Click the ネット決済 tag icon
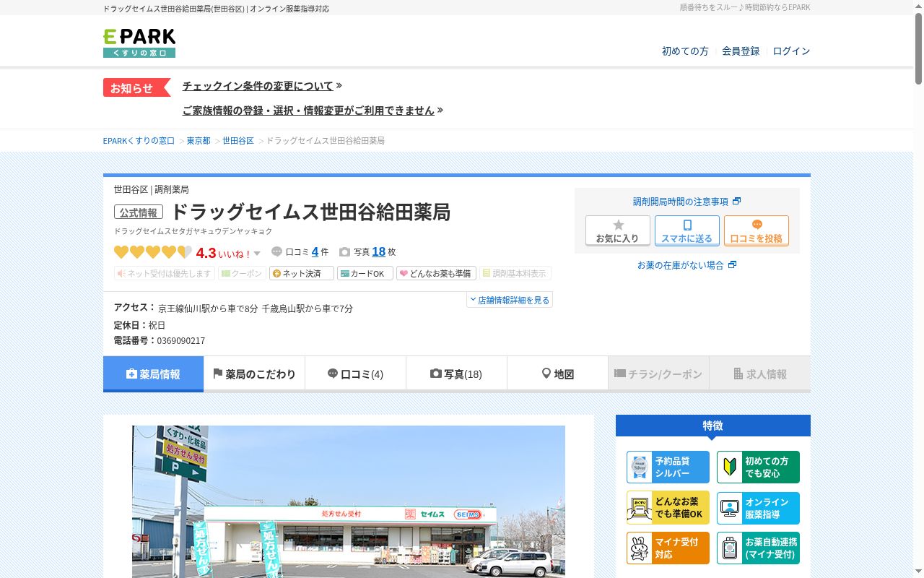The width and height of the screenshot is (924, 578). pyautogui.click(x=302, y=274)
